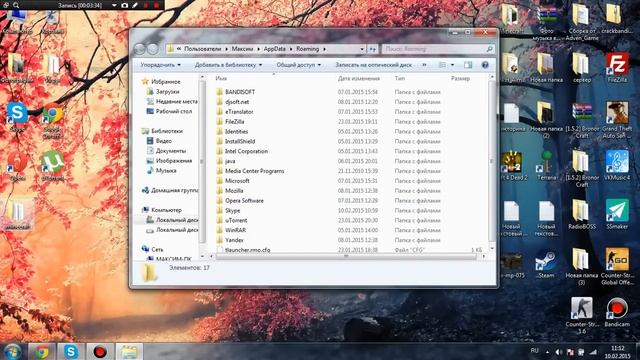Viewport: 640px width, 360px height.
Task: Toggle the preview pane button
Action: 468,65
